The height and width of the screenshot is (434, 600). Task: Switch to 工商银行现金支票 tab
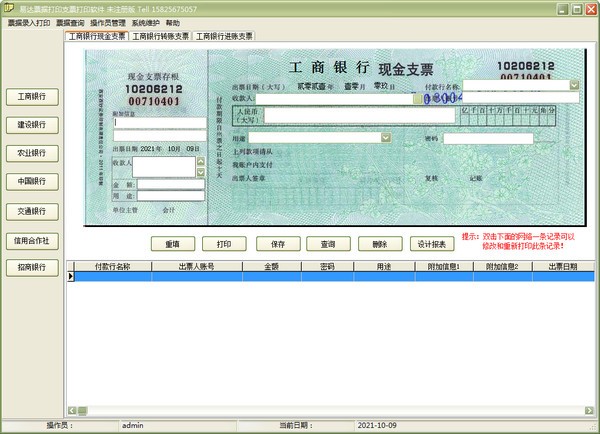pyautogui.click(x=97, y=36)
